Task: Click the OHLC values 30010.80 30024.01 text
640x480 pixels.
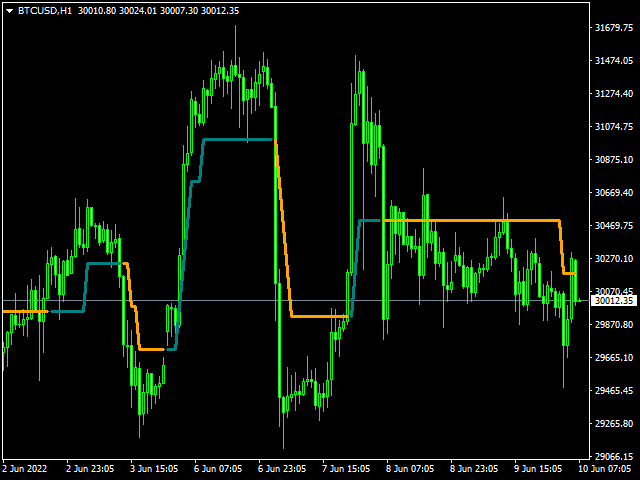Action: pyautogui.click(x=117, y=11)
